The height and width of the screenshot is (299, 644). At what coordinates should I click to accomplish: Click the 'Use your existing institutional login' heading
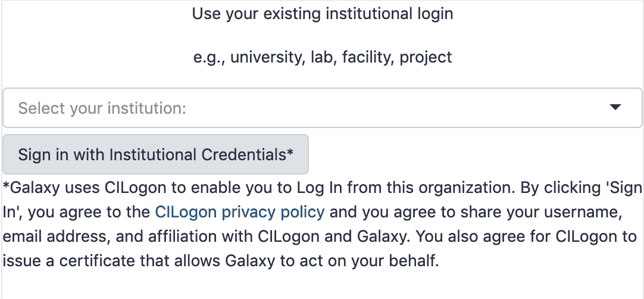(322, 14)
